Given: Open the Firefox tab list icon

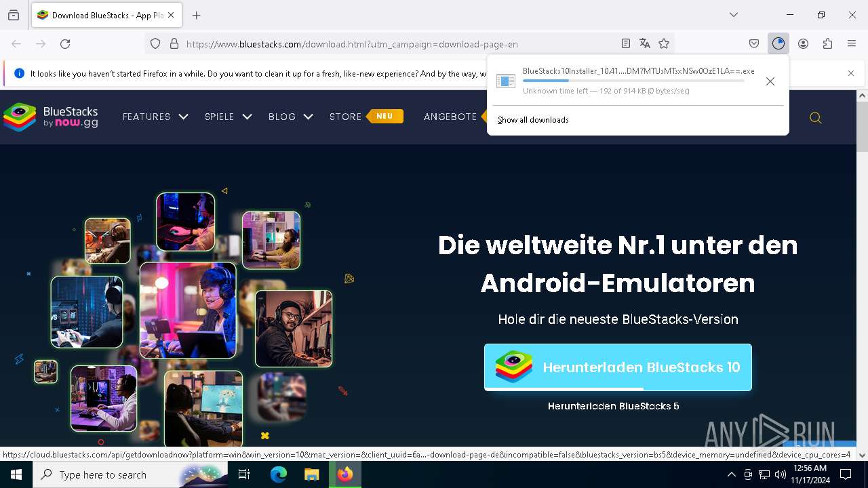Looking at the screenshot, I should [14, 15].
